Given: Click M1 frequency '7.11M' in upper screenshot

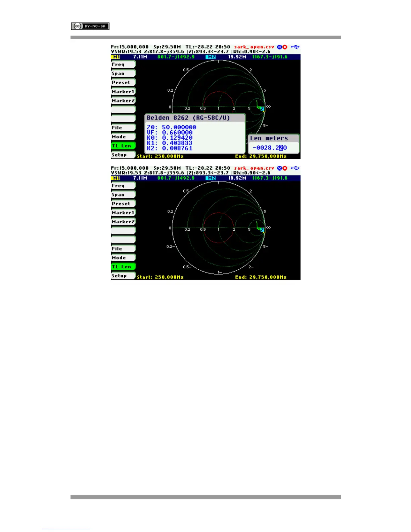Looking at the screenshot, I should [140, 57].
